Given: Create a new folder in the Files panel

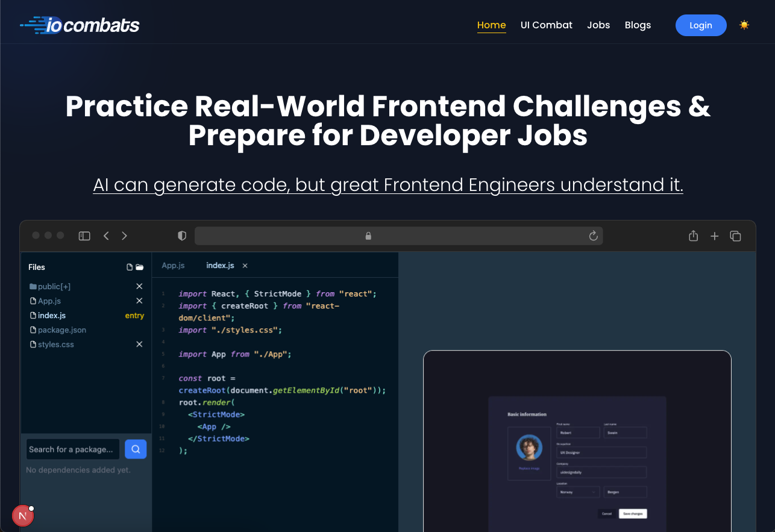Looking at the screenshot, I should (x=139, y=267).
